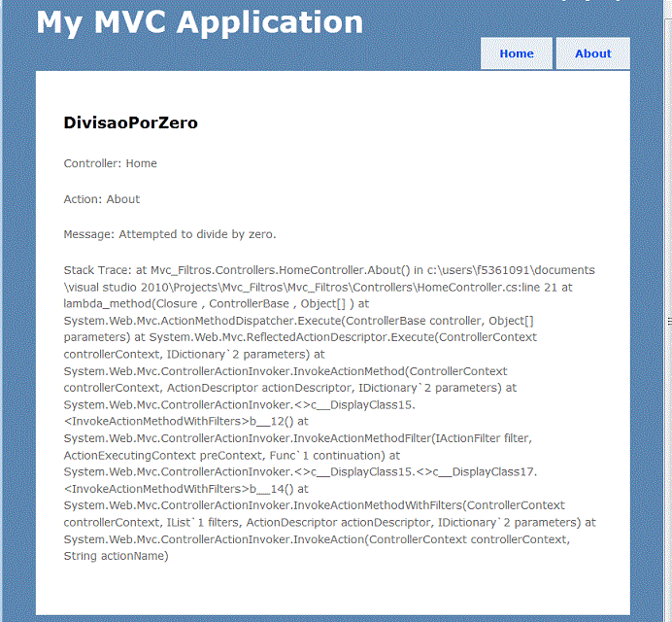Click the 'Controller: Home' text
Image resolution: width=672 pixels, height=622 pixels.
110,163
